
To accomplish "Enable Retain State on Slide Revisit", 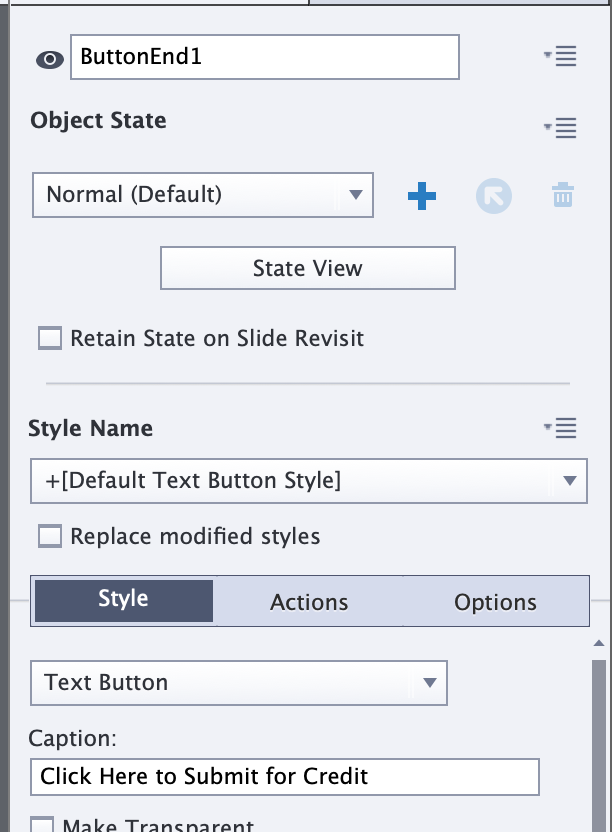I will [x=50, y=338].
